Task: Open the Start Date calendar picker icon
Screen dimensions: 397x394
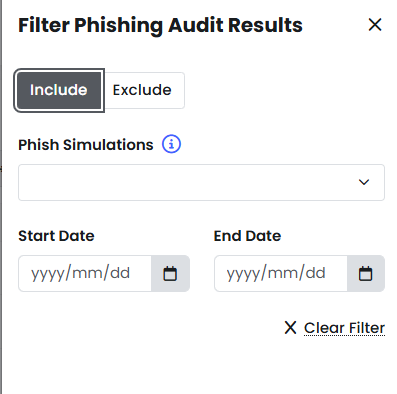Action: (x=170, y=274)
